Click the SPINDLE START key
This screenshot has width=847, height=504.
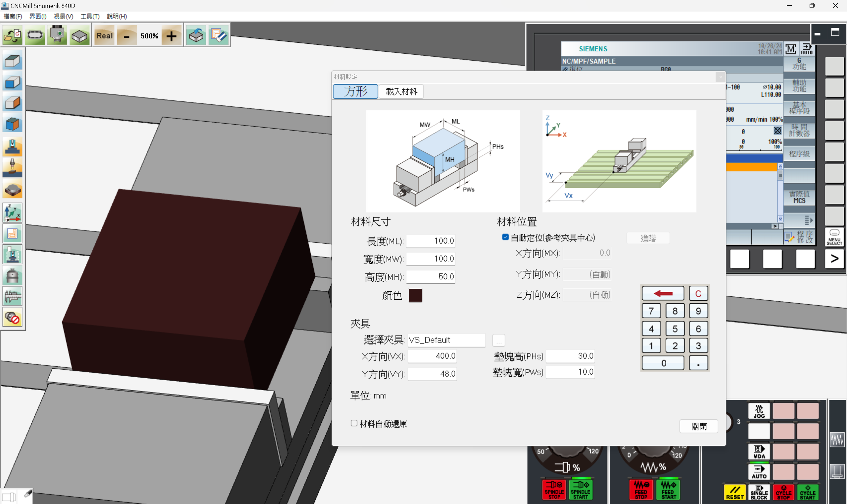pos(581,490)
